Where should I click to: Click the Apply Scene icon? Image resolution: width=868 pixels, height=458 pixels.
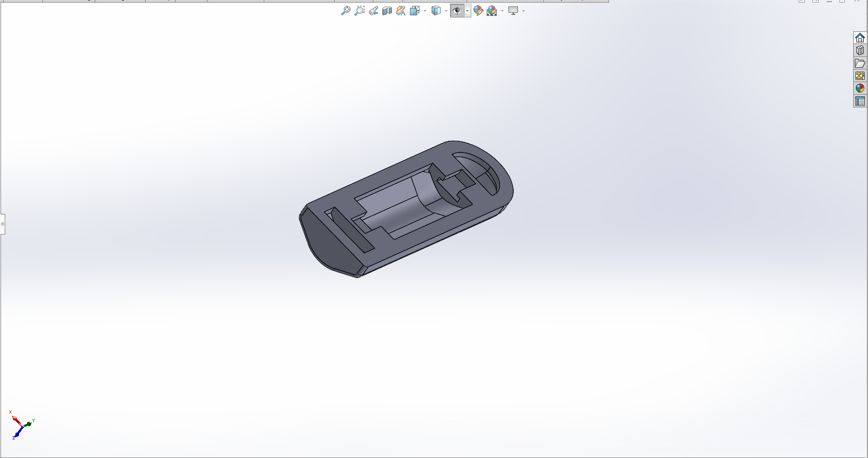492,11
